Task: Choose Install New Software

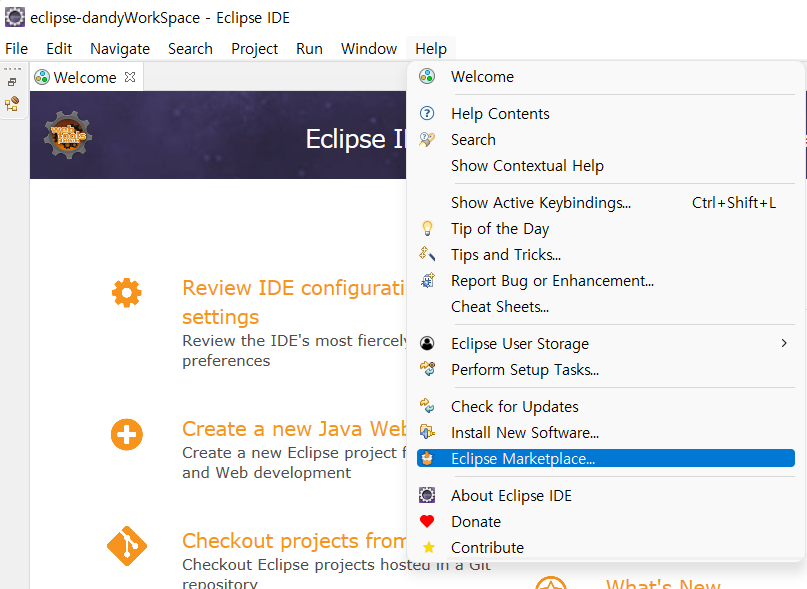Action: [606, 432]
